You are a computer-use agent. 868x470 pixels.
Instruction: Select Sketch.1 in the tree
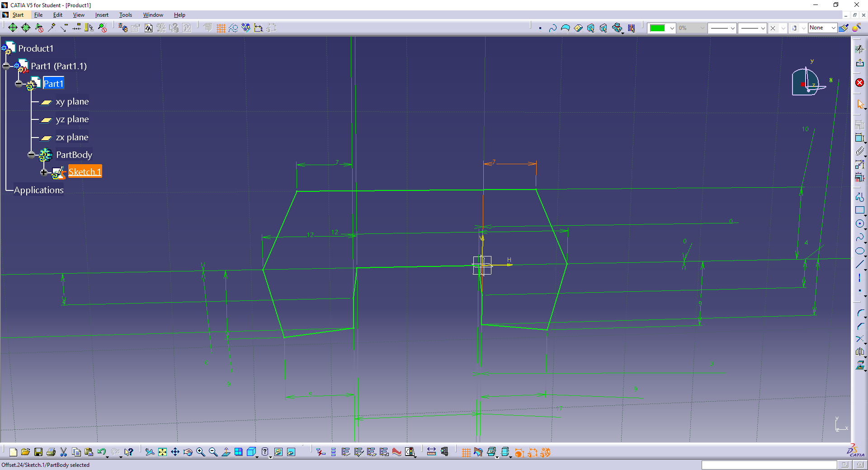coord(85,172)
